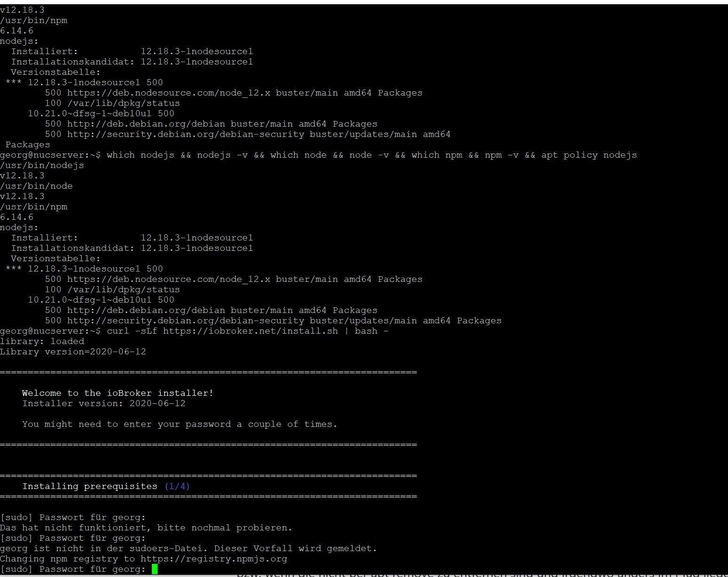Click the sudo password prompt beside the cursor
Image resolution: width=728 pixels, height=577 pixels.
pyautogui.click(x=73, y=569)
